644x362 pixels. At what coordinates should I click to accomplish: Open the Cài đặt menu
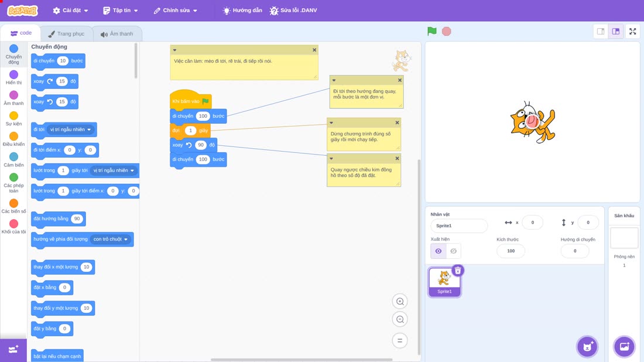click(x=71, y=11)
